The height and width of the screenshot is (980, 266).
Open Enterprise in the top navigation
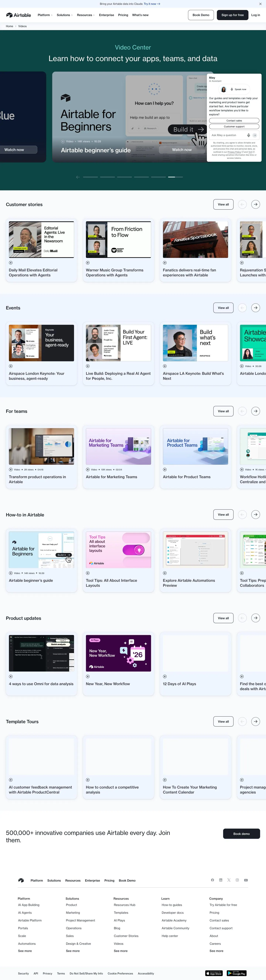pyautogui.click(x=107, y=15)
